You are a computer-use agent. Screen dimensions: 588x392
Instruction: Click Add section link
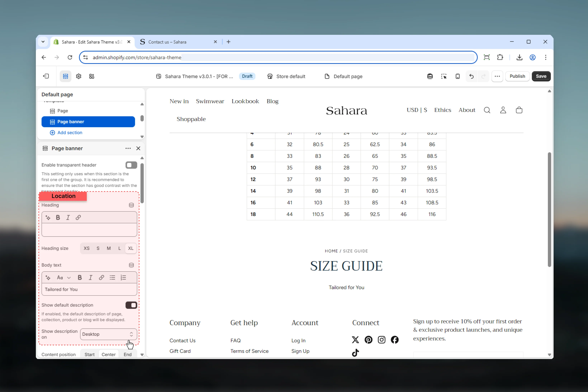coord(66,133)
